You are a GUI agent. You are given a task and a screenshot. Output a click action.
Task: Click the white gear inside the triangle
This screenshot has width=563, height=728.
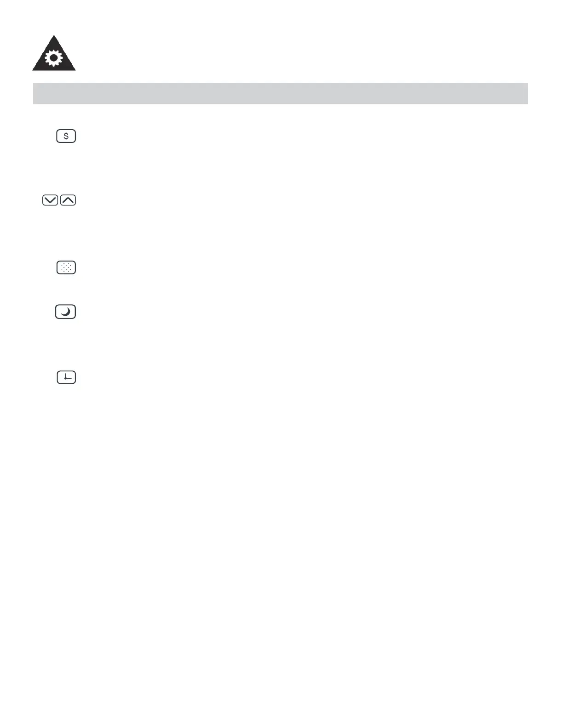(54, 58)
